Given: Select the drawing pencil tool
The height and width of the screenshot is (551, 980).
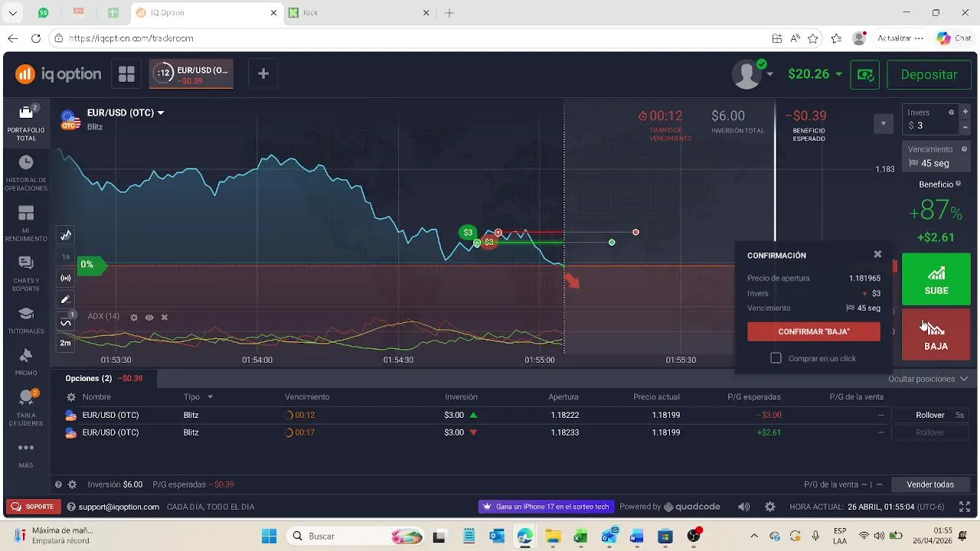Looking at the screenshot, I should tap(66, 300).
